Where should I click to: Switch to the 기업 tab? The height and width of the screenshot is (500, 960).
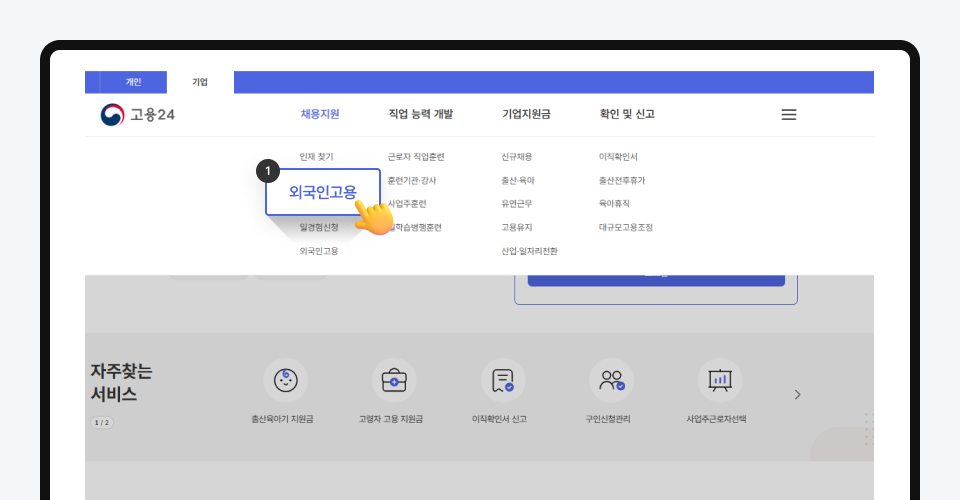coord(200,82)
